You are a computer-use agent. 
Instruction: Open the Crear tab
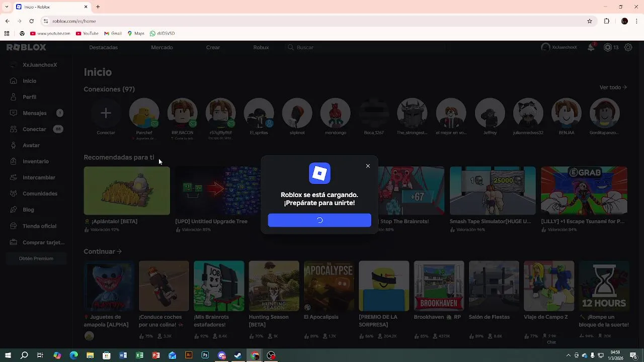point(213,47)
